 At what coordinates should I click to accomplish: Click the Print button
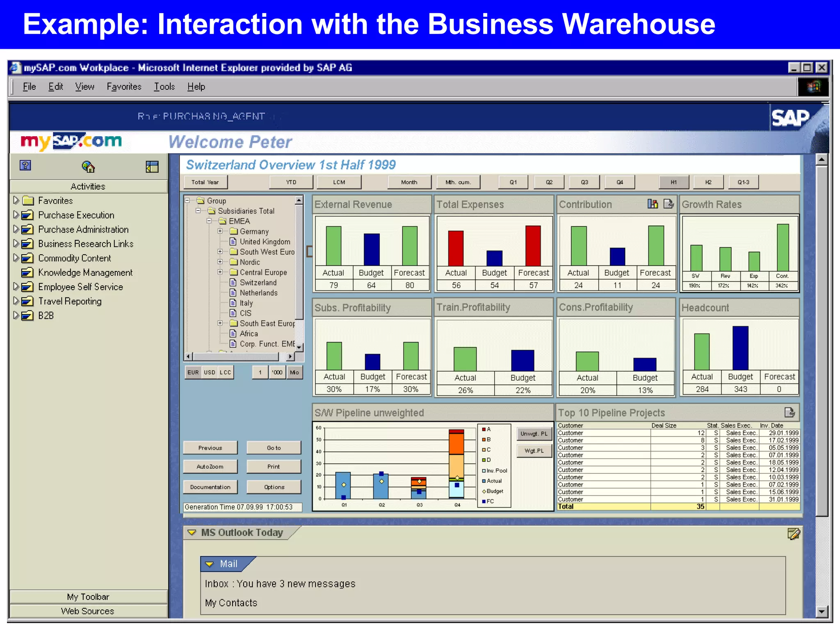[274, 467]
